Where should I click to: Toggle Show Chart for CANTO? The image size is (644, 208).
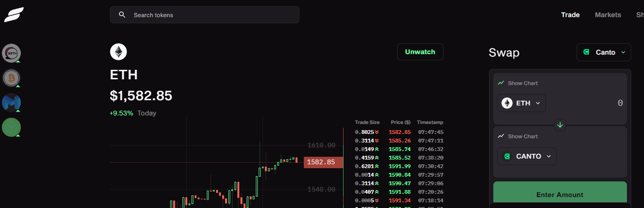(x=517, y=136)
